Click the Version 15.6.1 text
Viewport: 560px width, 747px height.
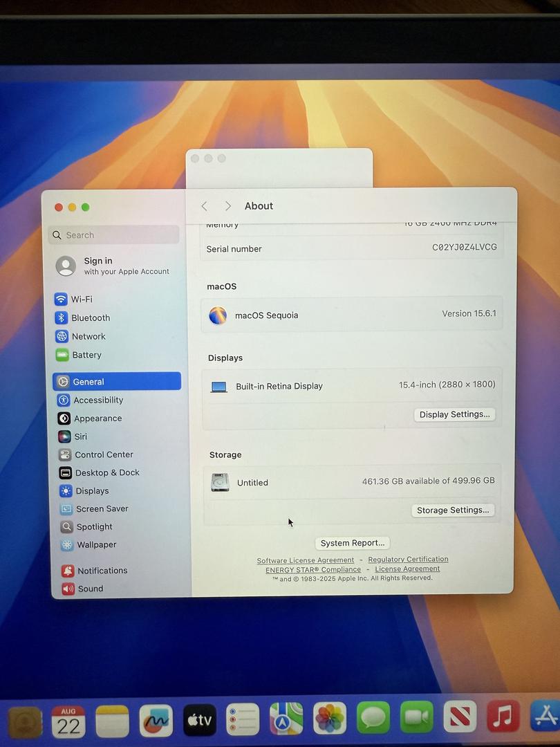(469, 313)
